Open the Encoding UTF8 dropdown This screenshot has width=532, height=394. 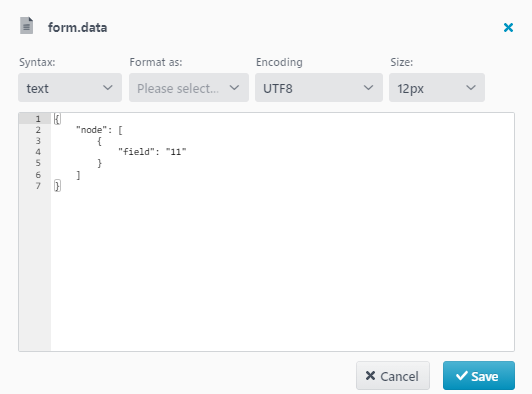pos(319,88)
